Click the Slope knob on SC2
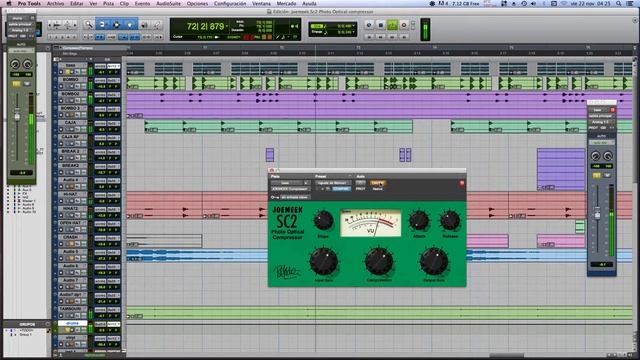 click(x=323, y=221)
